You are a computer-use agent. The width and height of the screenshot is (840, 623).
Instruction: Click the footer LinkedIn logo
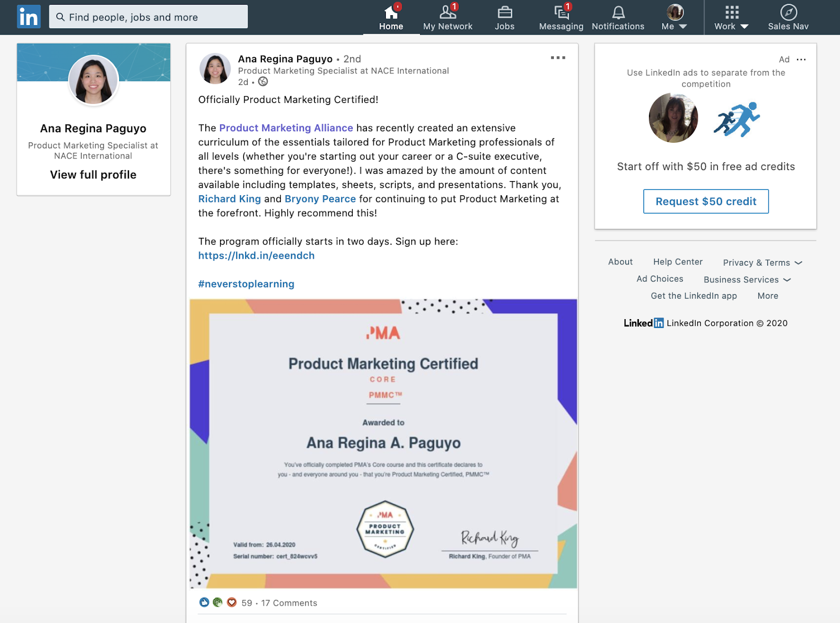pyautogui.click(x=644, y=323)
